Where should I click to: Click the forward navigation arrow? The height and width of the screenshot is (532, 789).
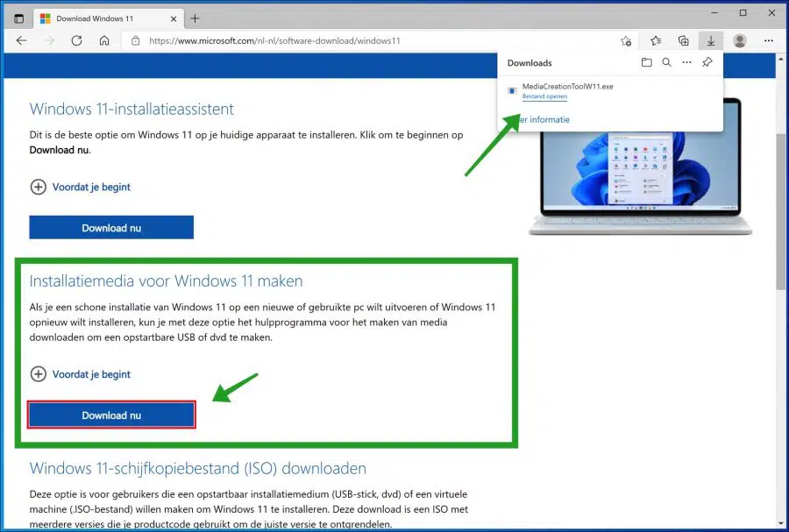(49, 40)
